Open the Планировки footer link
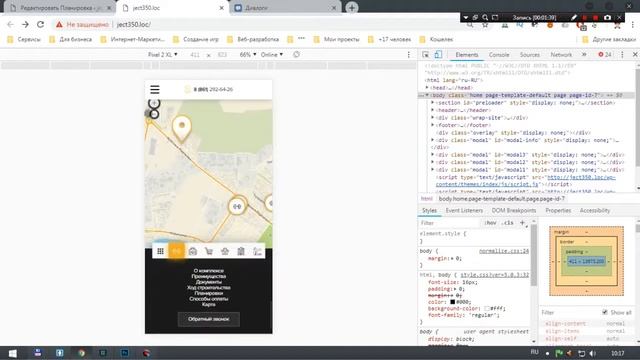 [x=209, y=293]
